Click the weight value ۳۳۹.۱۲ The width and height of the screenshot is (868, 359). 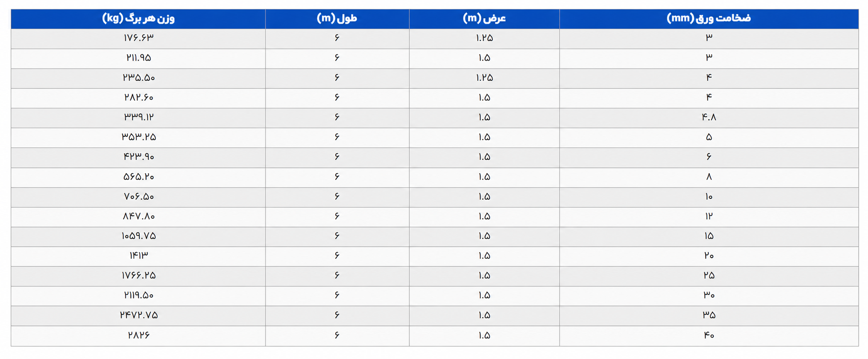tap(139, 117)
